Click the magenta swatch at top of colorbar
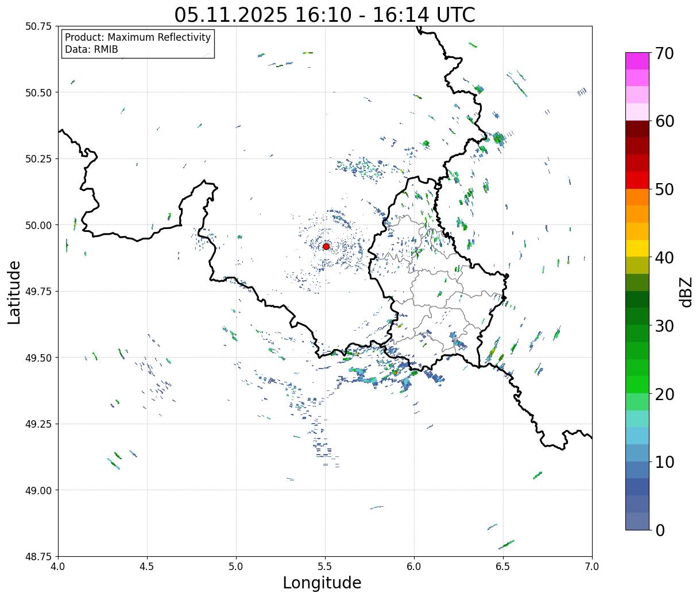Screen dimensions: 700x597 pos(637,61)
